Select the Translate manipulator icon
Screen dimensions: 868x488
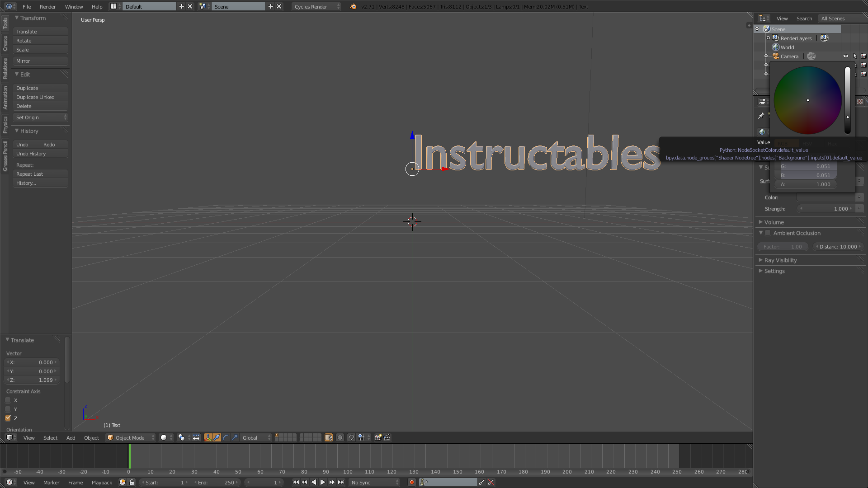coord(217,437)
